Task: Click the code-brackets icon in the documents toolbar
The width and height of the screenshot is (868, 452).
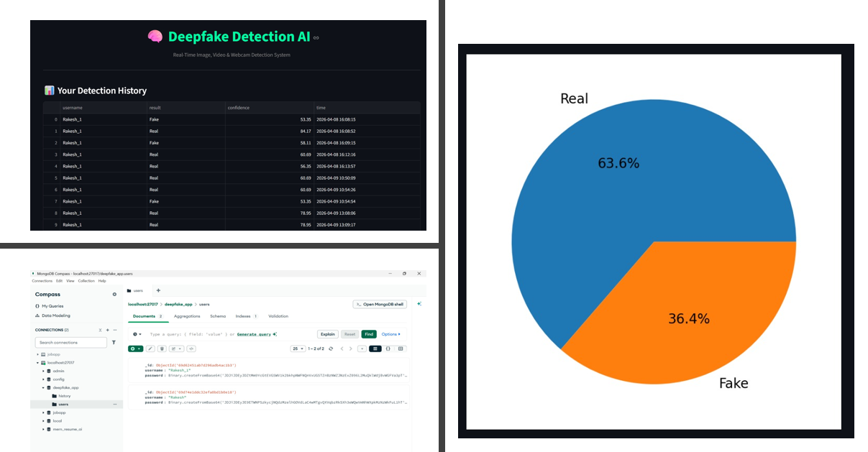Action: click(191, 349)
